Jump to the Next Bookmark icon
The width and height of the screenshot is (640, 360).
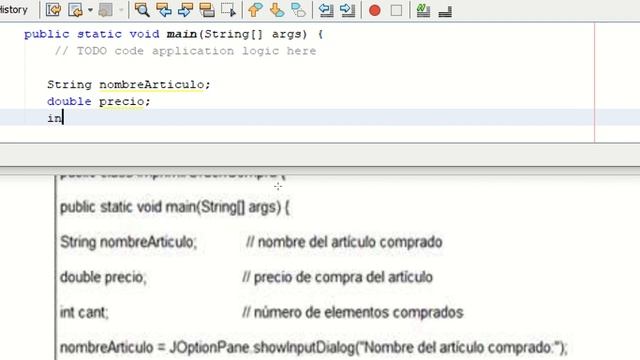(277, 10)
